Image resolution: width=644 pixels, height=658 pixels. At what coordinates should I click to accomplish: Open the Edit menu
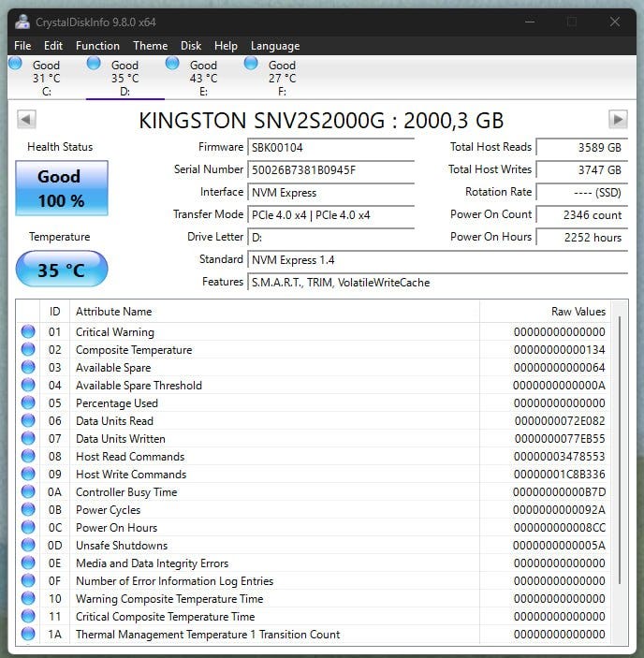pyautogui.click(x=52, y=45)
